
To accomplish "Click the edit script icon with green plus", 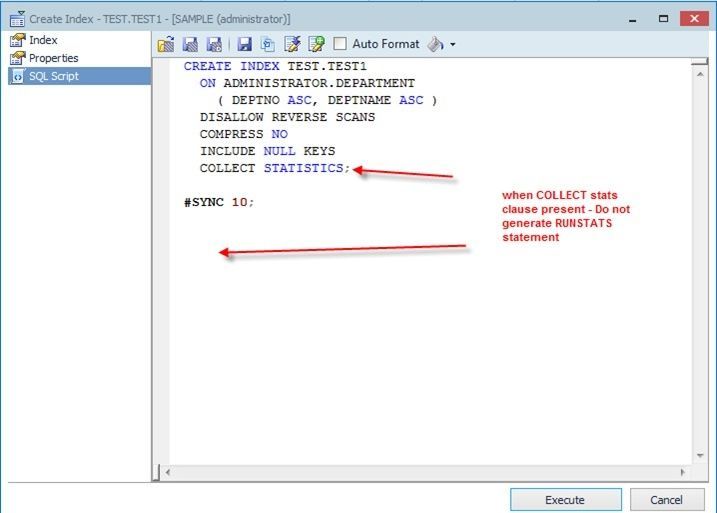I will point(316,44).
